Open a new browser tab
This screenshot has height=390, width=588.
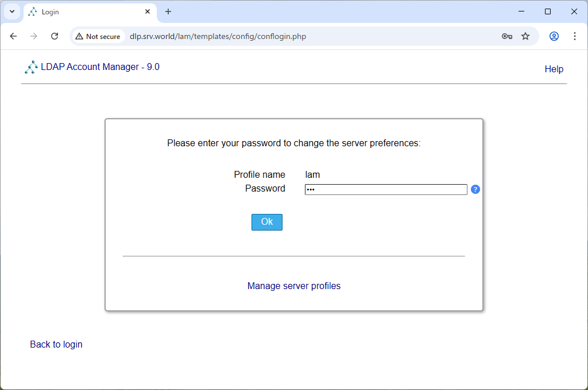tap(168, 11)
